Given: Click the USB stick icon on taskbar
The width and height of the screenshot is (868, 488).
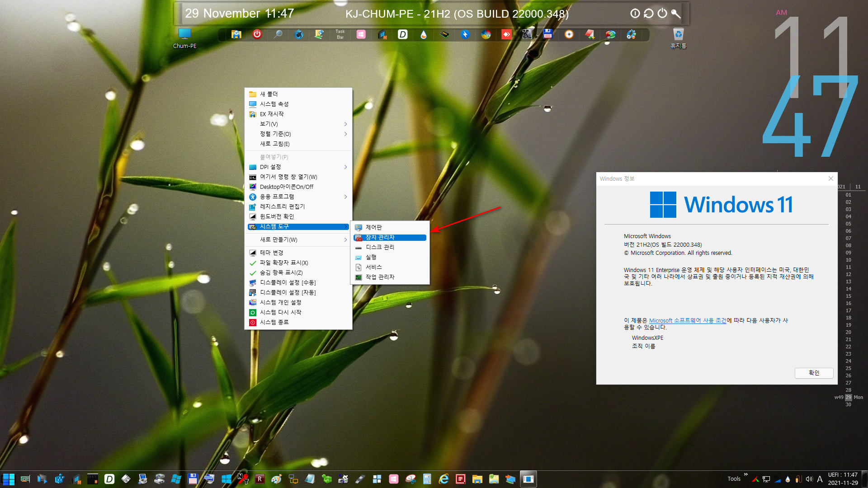Looking at the screenshot, I should pos(360,479).
